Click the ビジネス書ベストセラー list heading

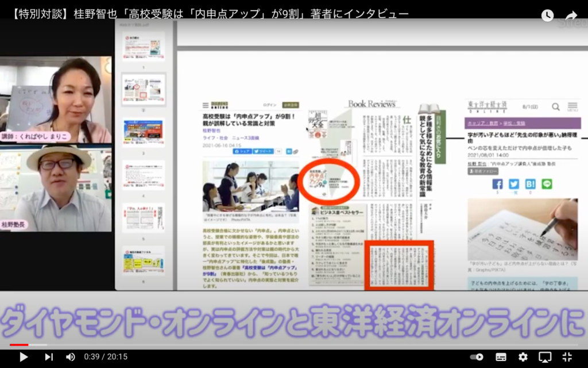341,213
